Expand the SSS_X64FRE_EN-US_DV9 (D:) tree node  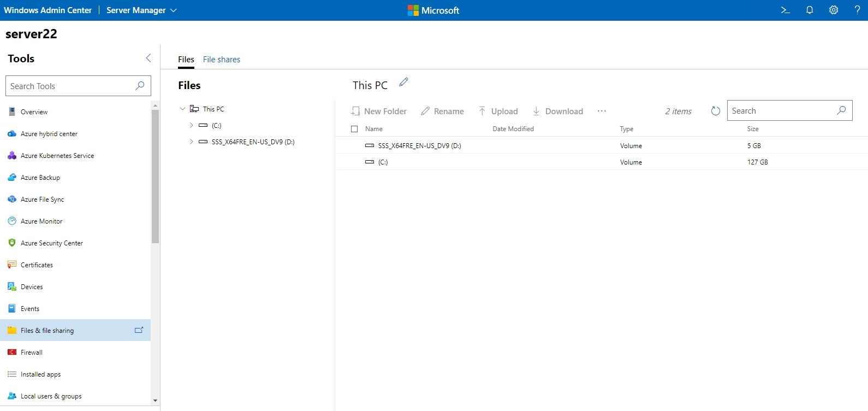pyautogui.click(x=191, y=142)
